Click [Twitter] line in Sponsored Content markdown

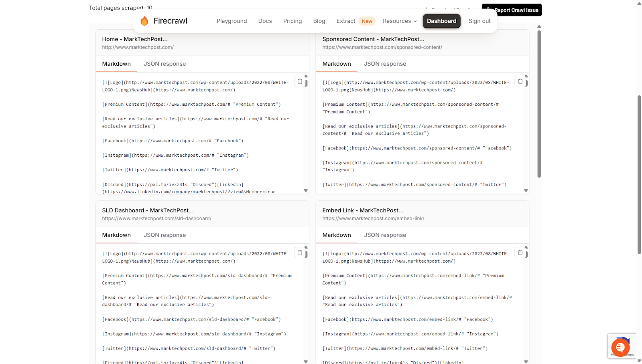[x=414, y=184]
